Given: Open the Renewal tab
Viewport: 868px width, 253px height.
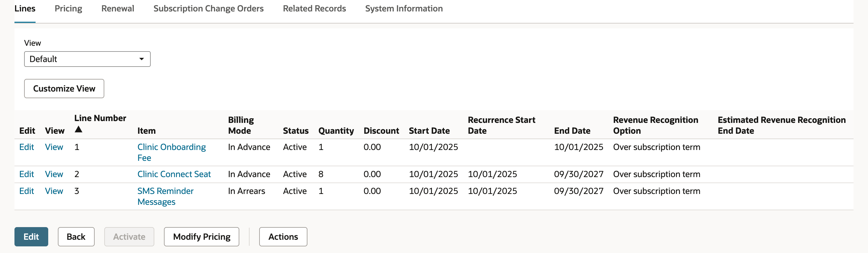Looking at the screenshot, I should [x=118, y=8].
